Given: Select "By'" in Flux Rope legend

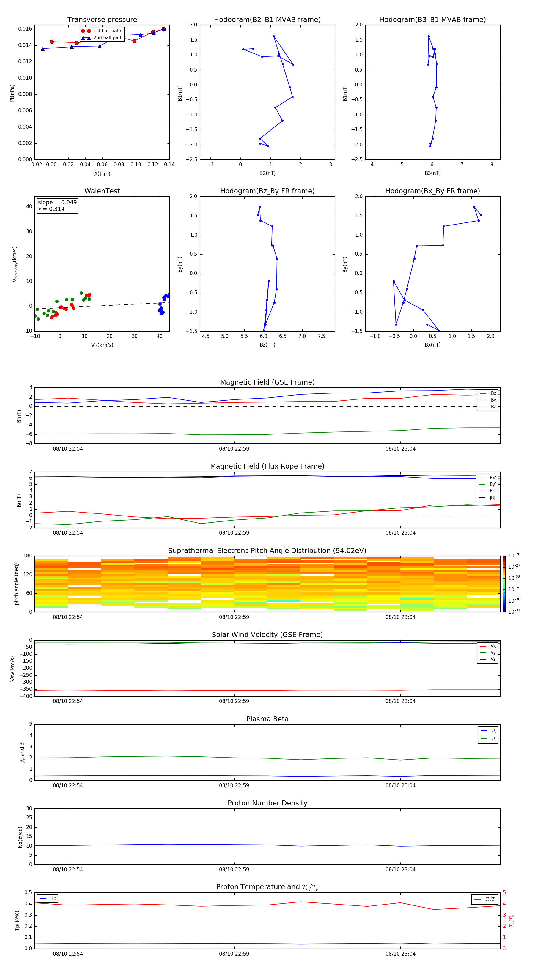Looking at the screenshot, I should coord(487,484).
